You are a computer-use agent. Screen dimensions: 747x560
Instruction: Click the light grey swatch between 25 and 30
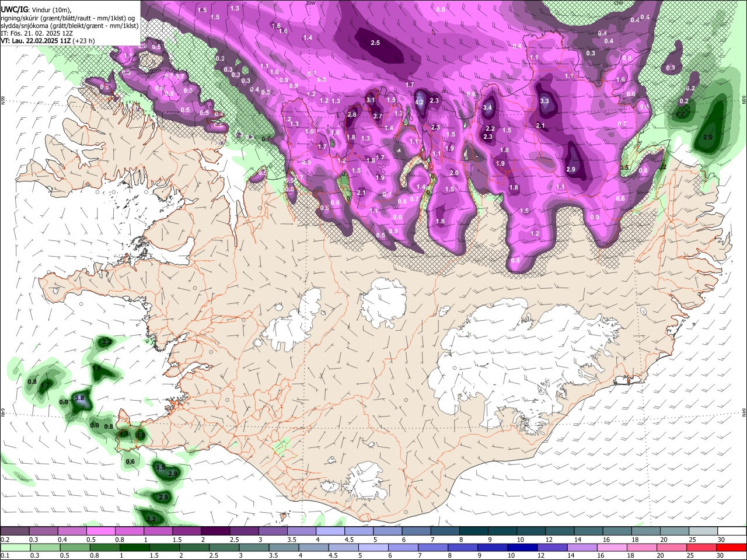pyautogui.click(x=703, y=531)
